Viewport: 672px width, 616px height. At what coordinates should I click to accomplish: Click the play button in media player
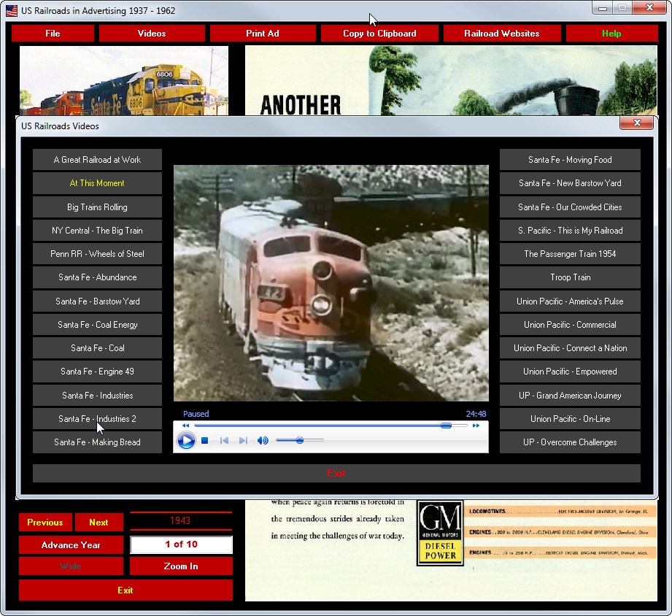186,440
